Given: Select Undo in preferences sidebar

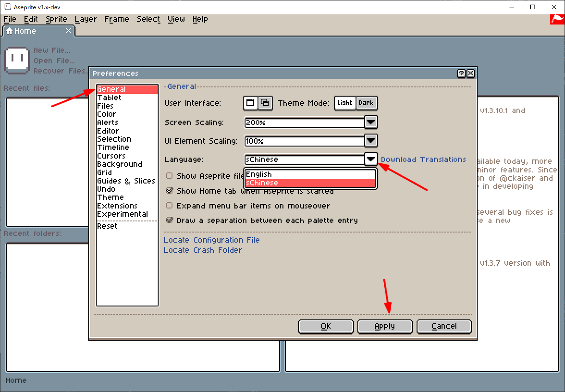Looking at the screenshot, I should coord(127,189).
